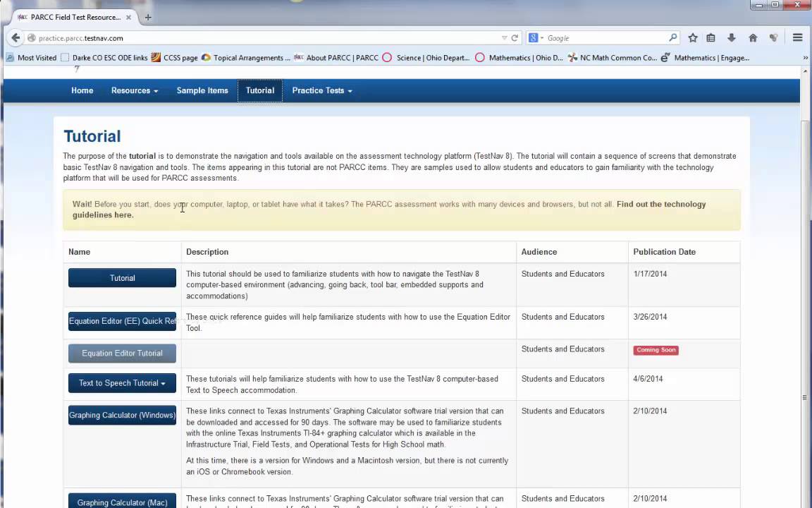Open the CCSS page bookmark

[175, 58]
